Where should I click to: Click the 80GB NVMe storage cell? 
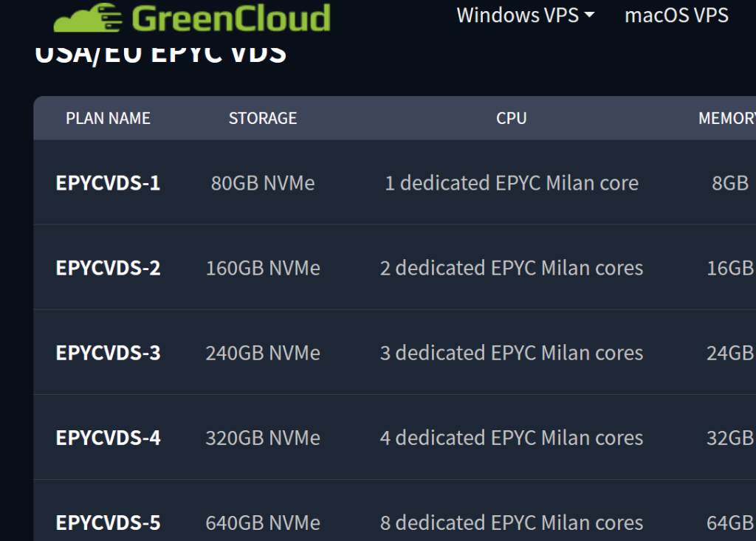pyautogui.click(x=263, y=183)
